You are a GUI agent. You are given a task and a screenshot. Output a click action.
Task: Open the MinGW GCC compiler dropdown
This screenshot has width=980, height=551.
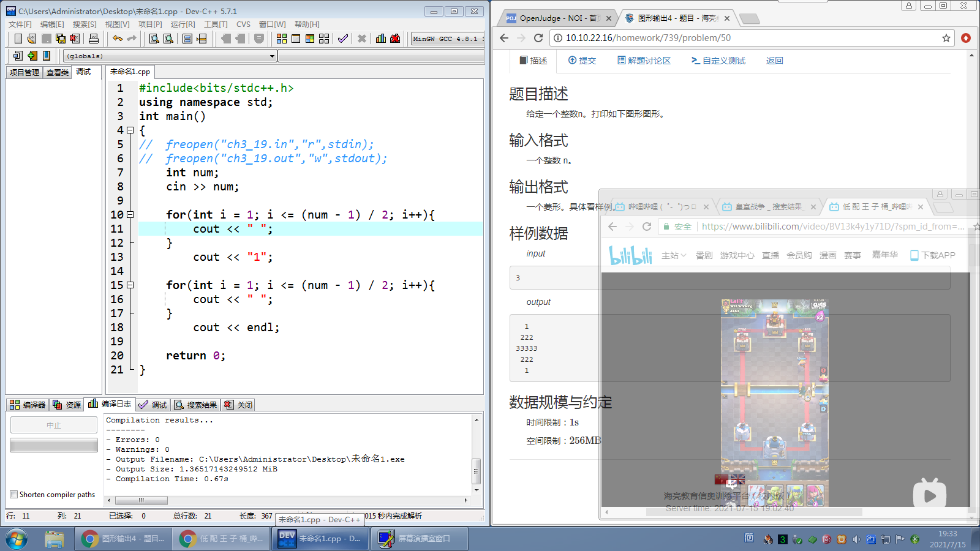tap(447, 39)
